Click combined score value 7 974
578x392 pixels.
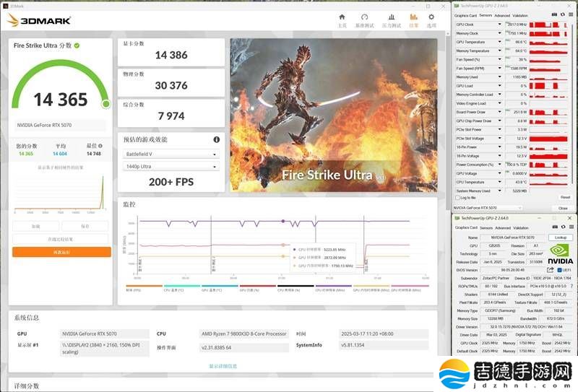pyautogui.click(x=171, y=116)
